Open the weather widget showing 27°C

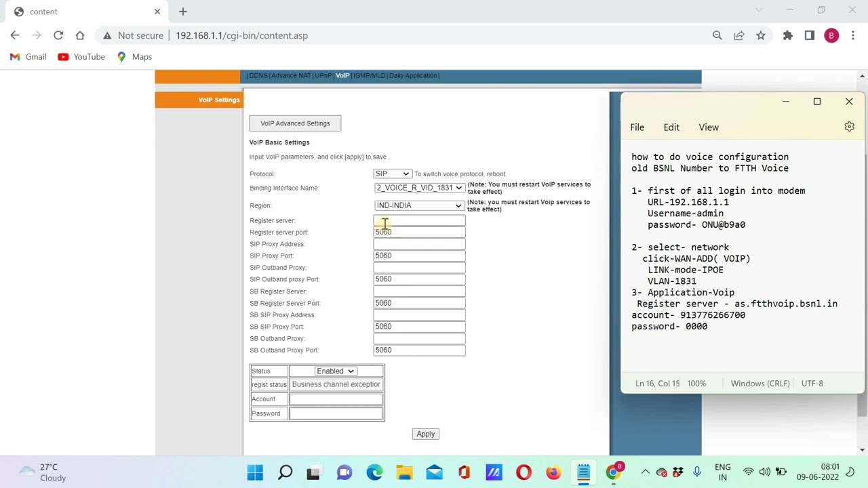(x=42, y=472)
